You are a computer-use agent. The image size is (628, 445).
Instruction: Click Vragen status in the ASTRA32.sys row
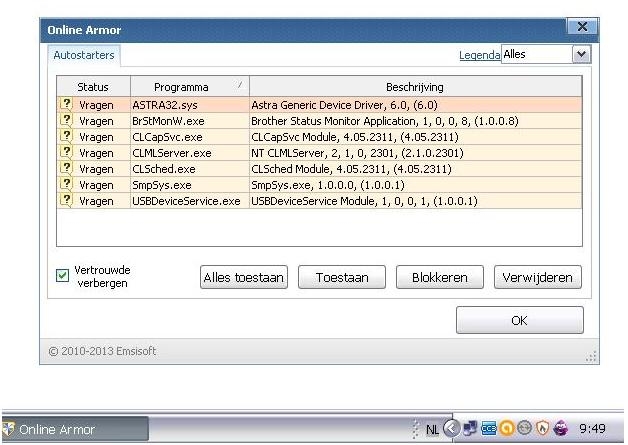pos(96,105)
